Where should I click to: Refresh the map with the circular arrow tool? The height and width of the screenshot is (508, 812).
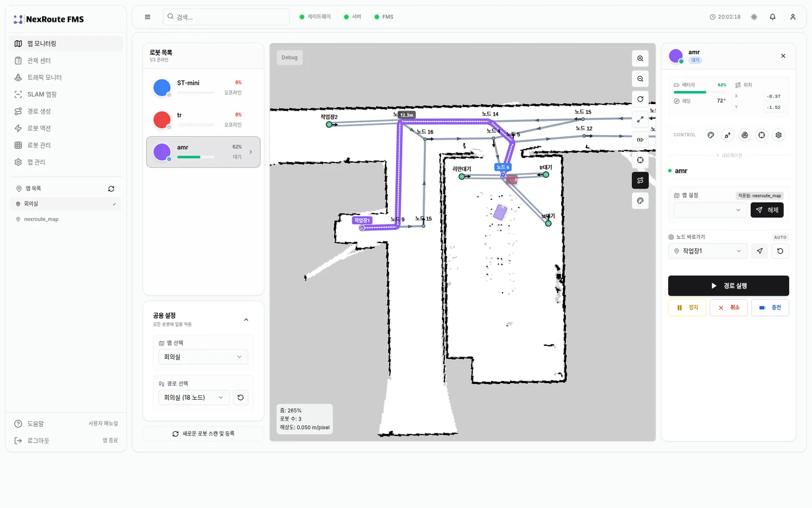[x=640, y=99]
